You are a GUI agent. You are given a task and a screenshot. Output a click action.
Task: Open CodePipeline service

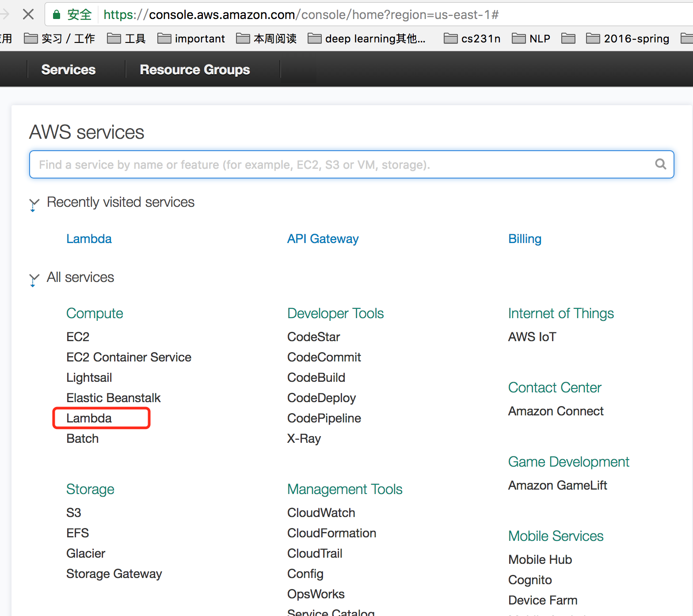tap(324, 418)
